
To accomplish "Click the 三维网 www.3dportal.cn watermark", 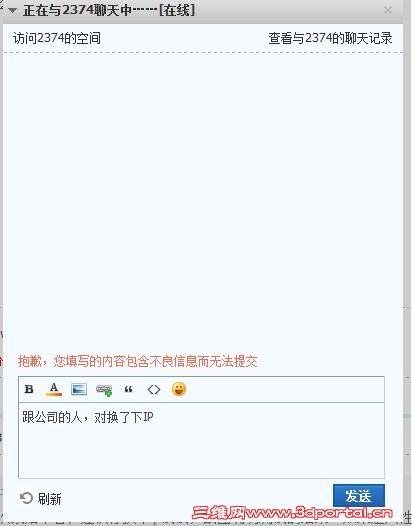I will click(x=292, y=513).
